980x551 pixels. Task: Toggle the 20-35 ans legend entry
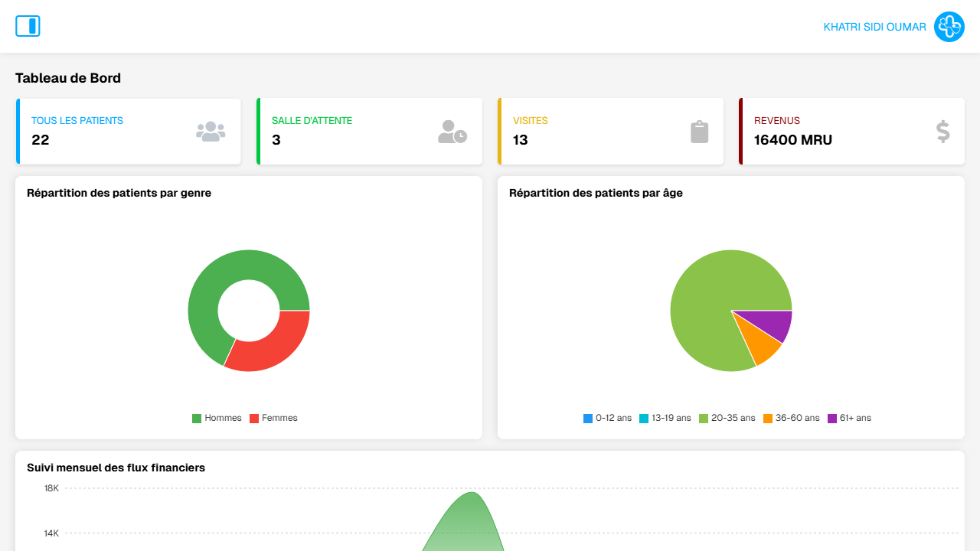tap(727, 418)
